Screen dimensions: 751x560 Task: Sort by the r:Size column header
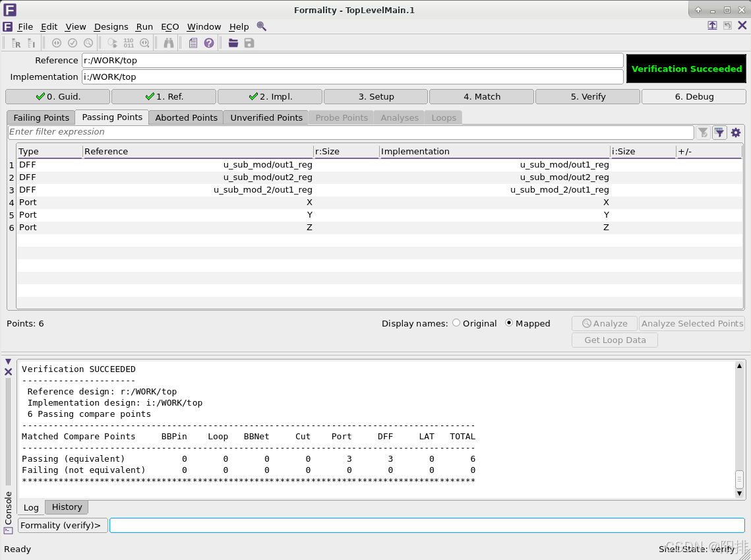pyautogui.click(x=346, y=151)
